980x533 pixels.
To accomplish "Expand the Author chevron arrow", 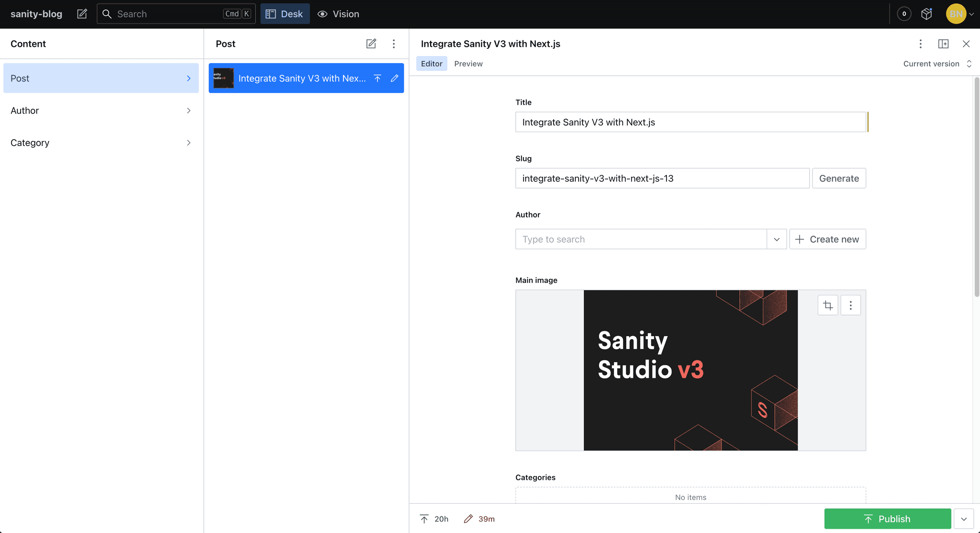I will [x=189, y=110].
